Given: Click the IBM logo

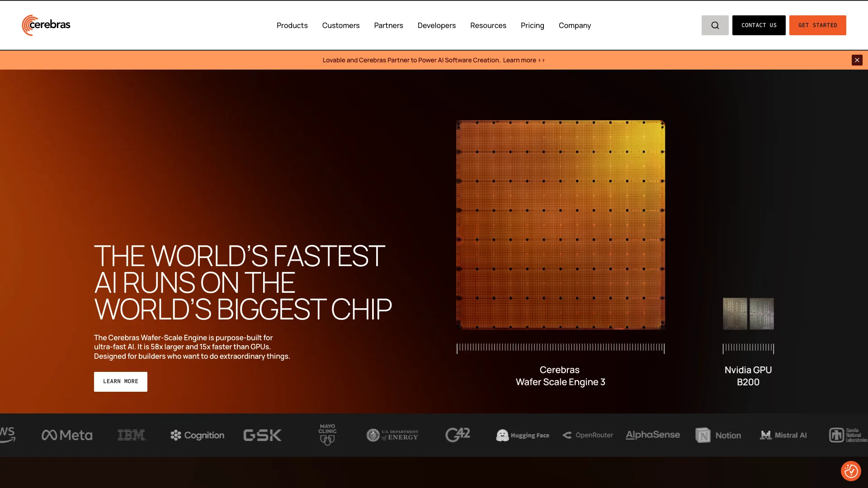Looking at the screenshot, I should click(x=132, y=435).
